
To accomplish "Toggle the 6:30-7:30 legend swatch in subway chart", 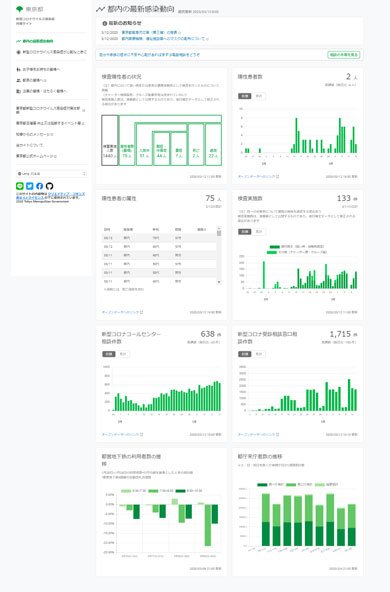I will pos(126,491).
